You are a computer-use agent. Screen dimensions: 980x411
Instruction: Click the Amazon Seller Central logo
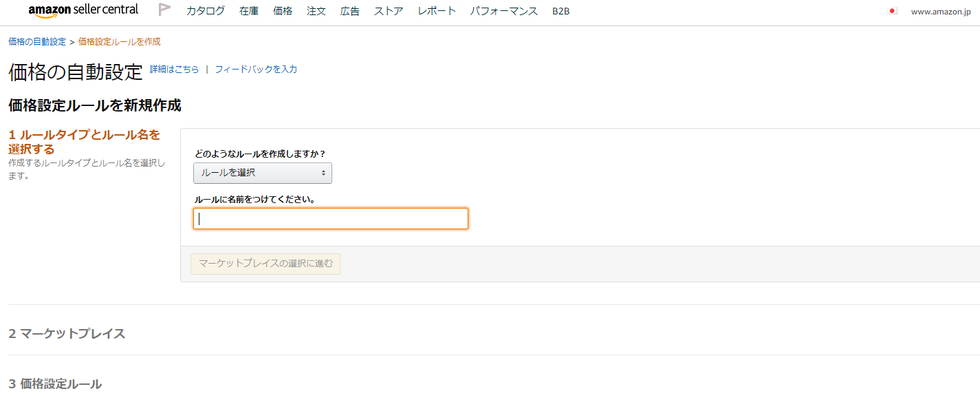pyautogui.click(x=83, y=10)
